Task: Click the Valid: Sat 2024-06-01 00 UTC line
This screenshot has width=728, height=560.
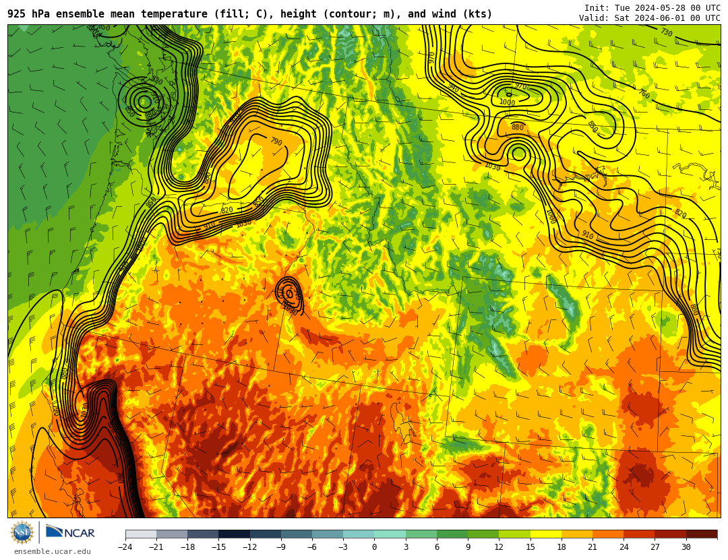Action: 650,18
